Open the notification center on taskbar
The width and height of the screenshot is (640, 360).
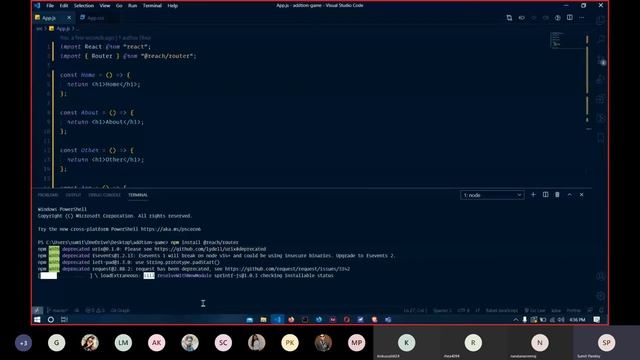[597, 320]
